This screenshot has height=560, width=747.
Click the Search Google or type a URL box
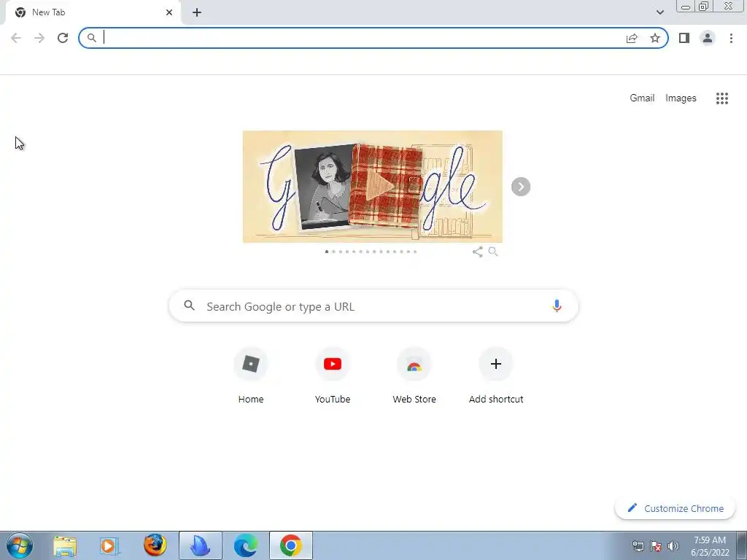373,306
